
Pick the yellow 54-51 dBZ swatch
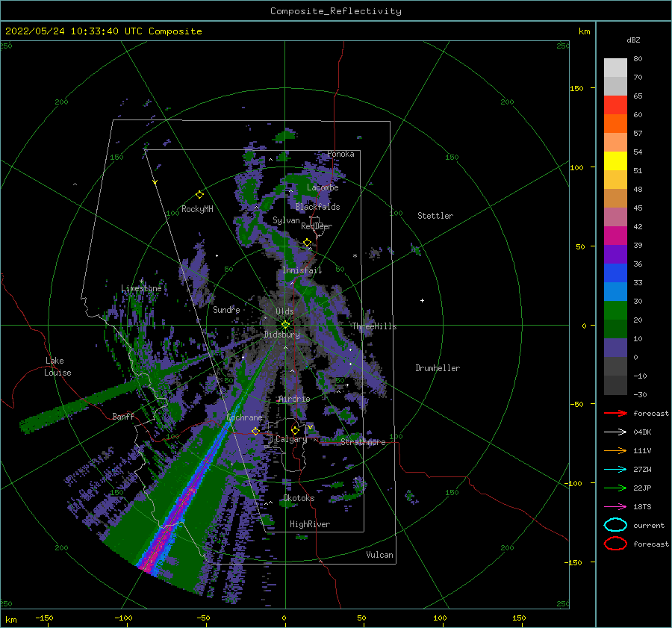[615, 161]
